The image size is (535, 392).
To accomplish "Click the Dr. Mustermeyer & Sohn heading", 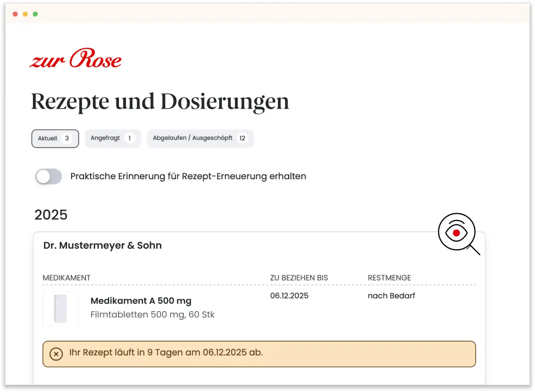I will [x=103, y=245].
